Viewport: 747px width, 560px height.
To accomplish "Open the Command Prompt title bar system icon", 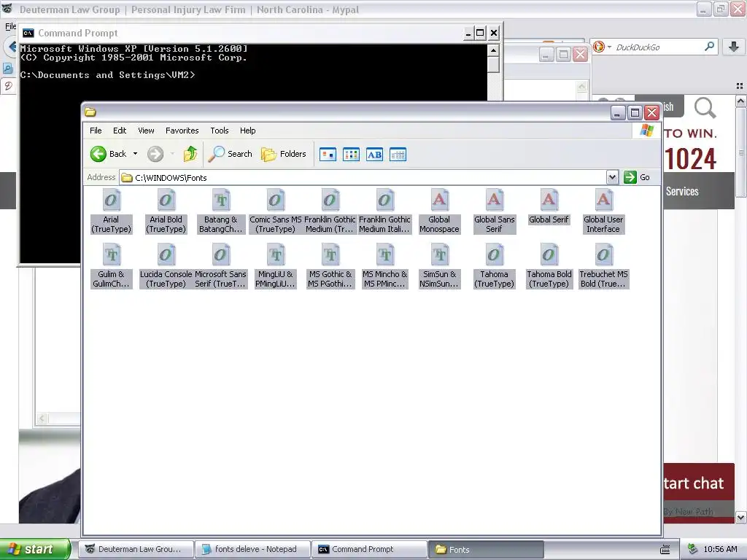I will (x=28, y=33).
